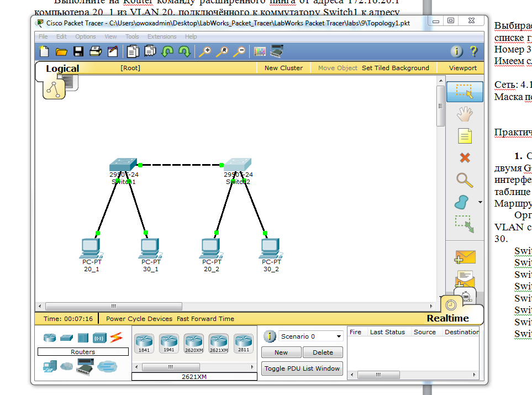Pick the 1841 router model
The height and width of the screenshot is (395, 532).
[144, 344]
